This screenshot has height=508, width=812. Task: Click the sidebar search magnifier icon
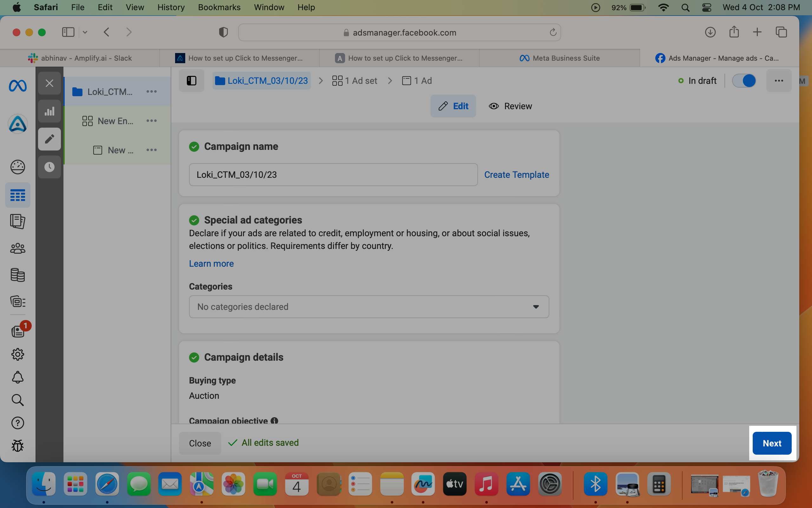pos(17,400)
